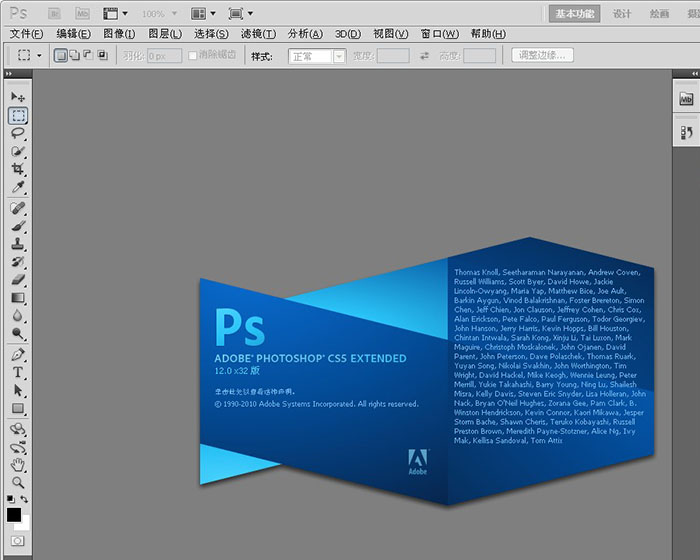Screen dimensions: 700x560
Task: Select the Dodge tool
Action: tap(18, 334)
